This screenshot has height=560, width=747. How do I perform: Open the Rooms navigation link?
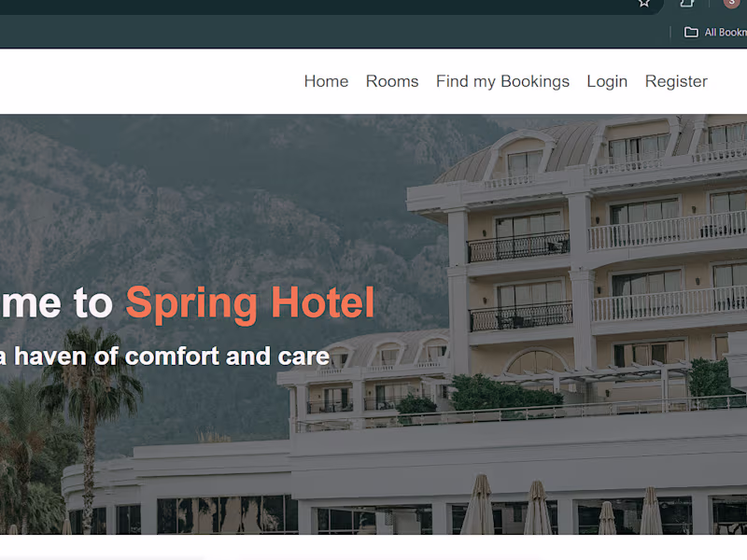(392, 81)
